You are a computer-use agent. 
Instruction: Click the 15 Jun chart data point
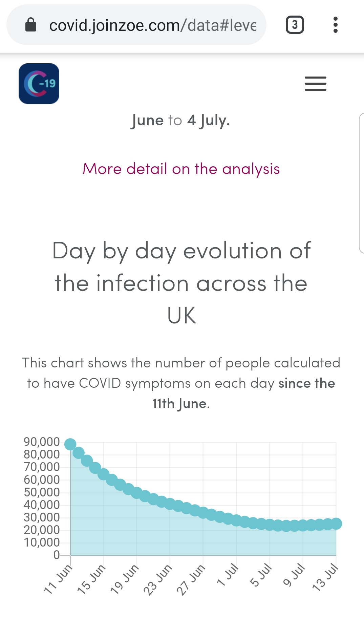[x=103, y=474]
